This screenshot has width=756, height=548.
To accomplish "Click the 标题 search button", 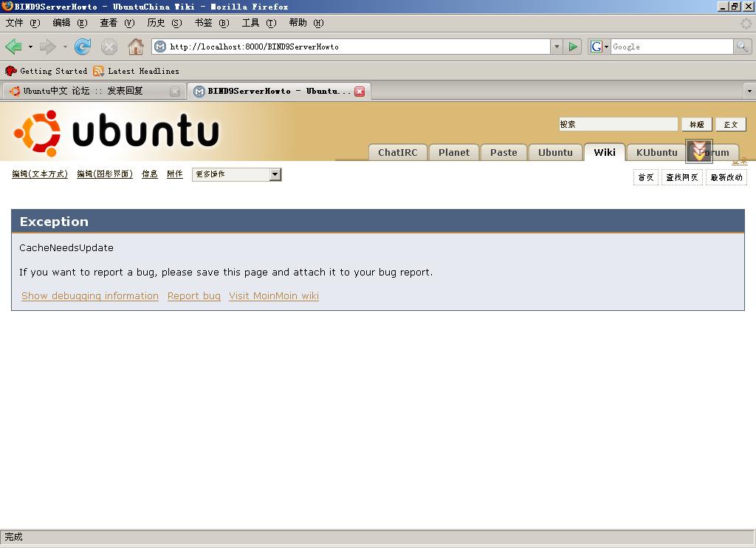I will [697, 125].
